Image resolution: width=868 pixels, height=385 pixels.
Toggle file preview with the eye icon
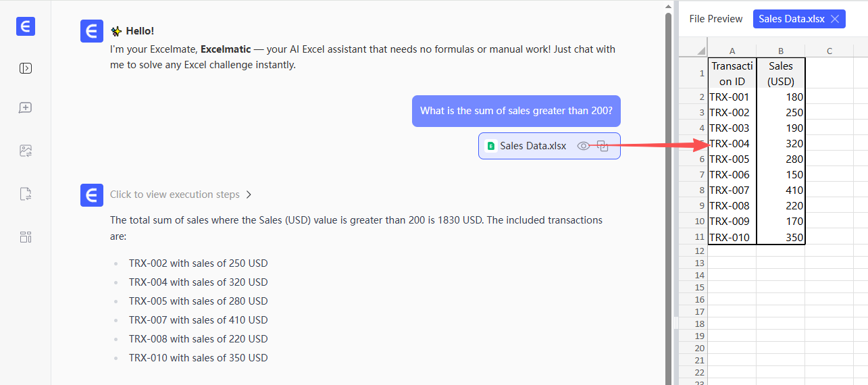click(x=583, y=146)
